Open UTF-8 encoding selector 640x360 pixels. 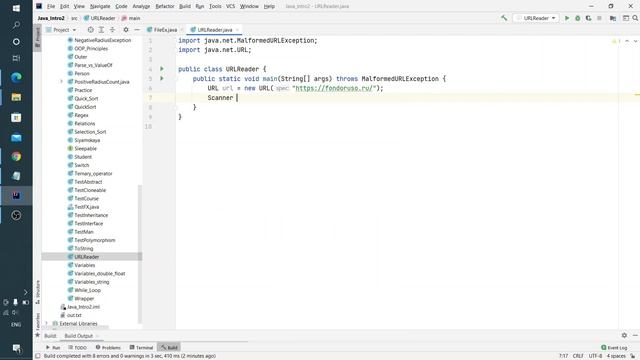pos(595,356)
